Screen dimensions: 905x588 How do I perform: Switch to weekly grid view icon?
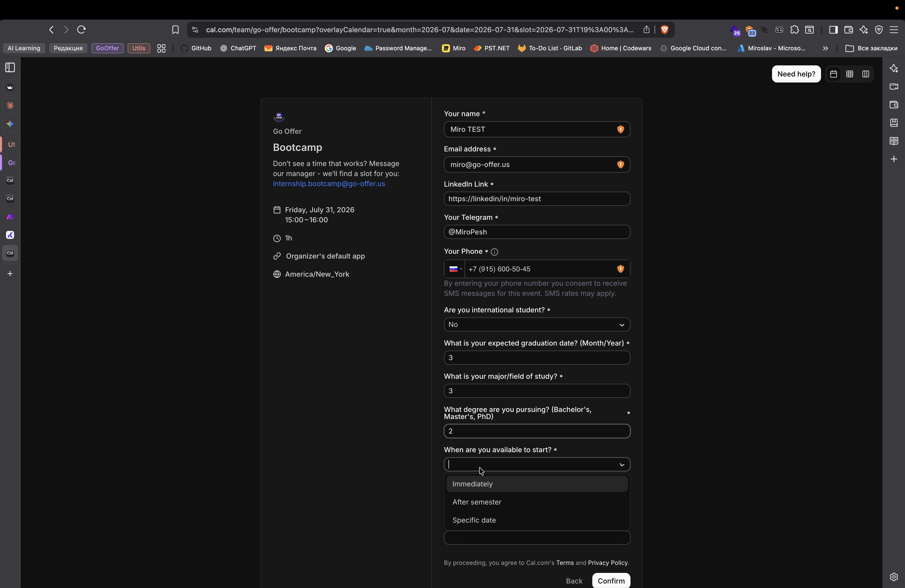coord(849,74)
